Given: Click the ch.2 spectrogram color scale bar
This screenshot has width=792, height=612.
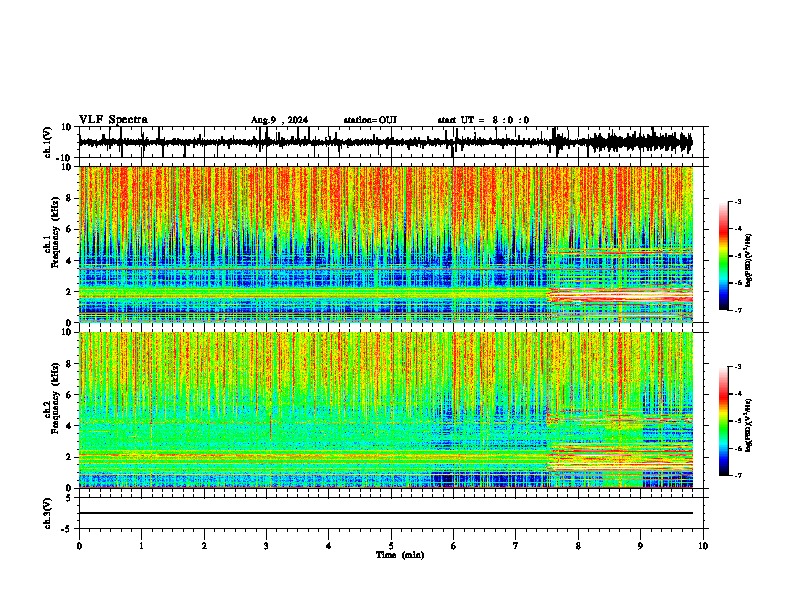Looking at the screenshot, I should (723, 421).
